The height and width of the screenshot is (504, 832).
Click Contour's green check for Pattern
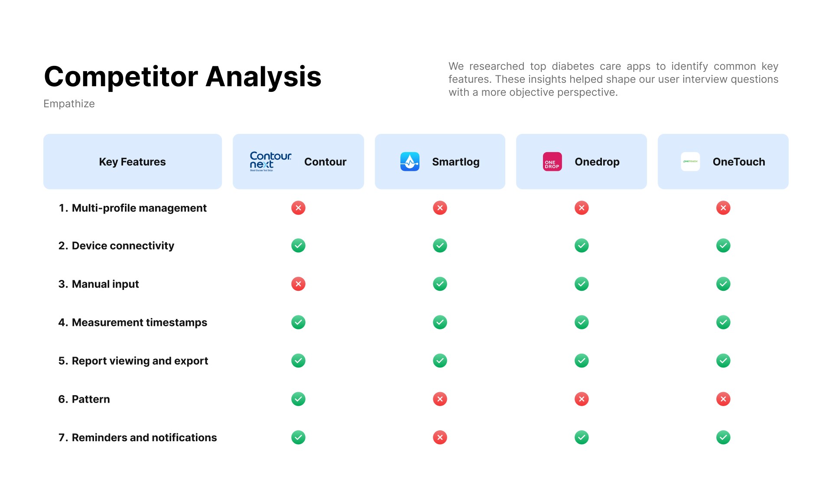[x=298, y=399]
